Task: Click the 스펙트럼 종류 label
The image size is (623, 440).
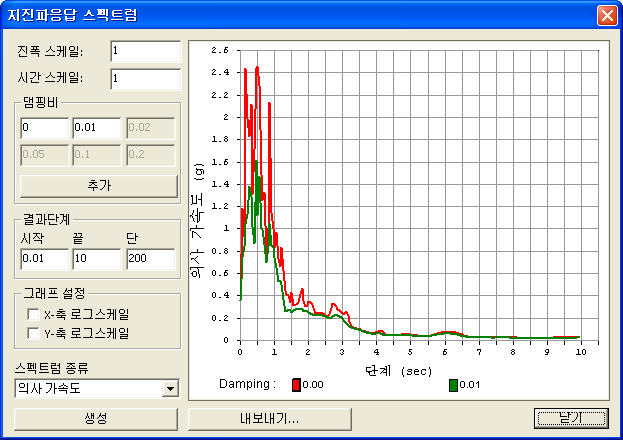Action: coord(51,368)
